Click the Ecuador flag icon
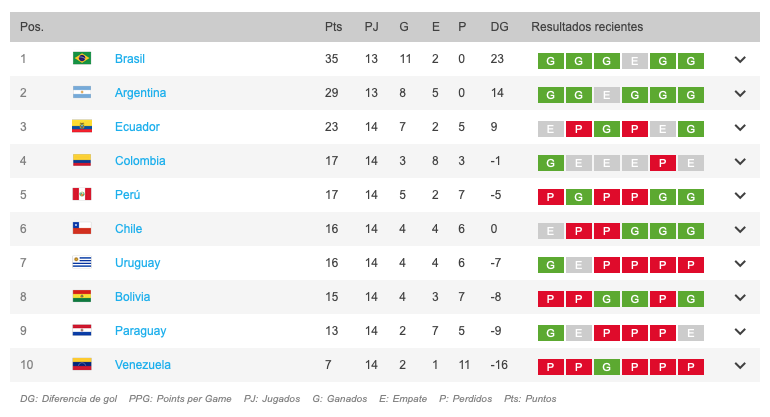 click(82, 127)
